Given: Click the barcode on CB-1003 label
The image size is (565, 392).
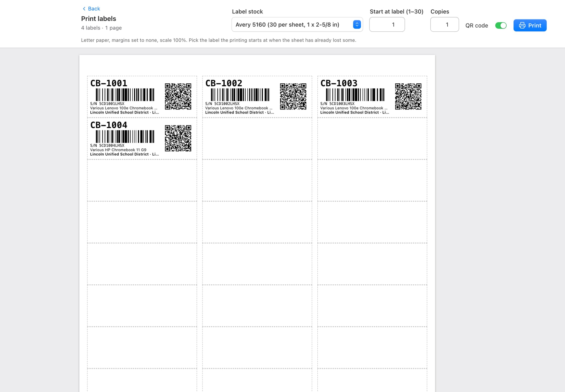Looking at the screenshot, I should click(355, 95).
